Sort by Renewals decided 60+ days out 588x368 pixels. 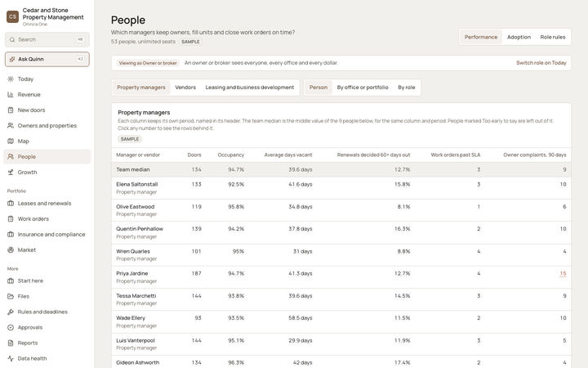tap(373, 155)
